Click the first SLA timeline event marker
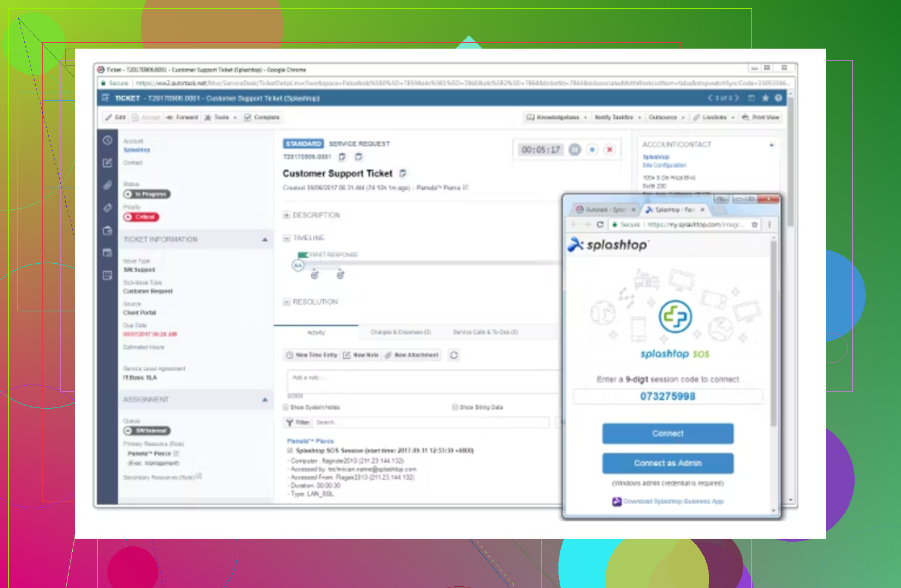 [x=314, y=274]
